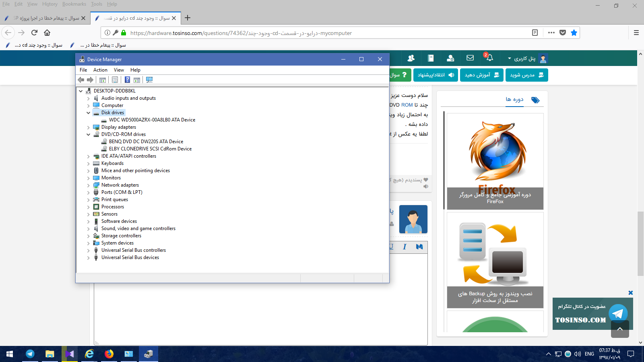Select WDC WD5000AZRX-00A8LB0 ATA Device
Screen dimensions: 644x362
[152, 120]
